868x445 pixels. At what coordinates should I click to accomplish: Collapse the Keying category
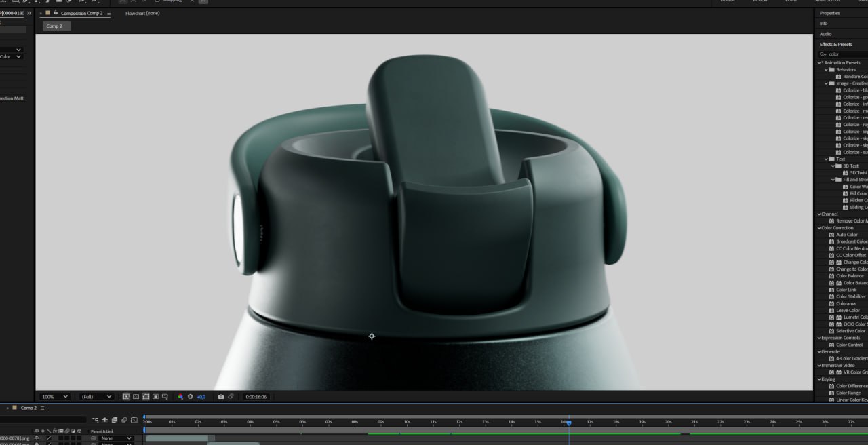[x=819, y=379]
